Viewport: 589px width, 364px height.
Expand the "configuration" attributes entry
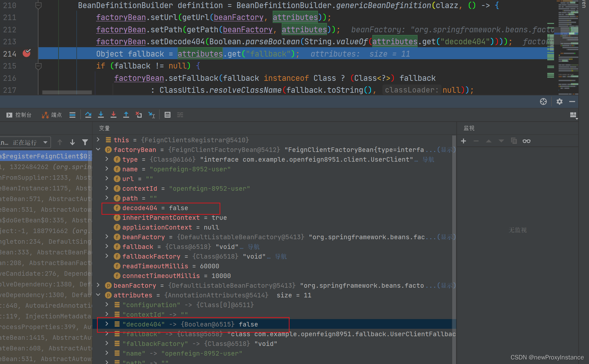[107, 305]
